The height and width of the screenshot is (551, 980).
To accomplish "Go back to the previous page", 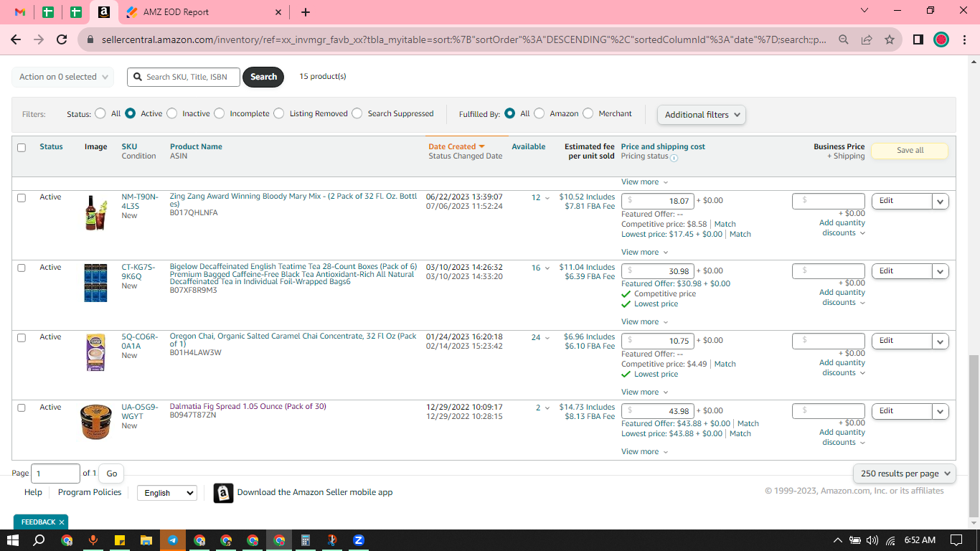I will [16, 39].
